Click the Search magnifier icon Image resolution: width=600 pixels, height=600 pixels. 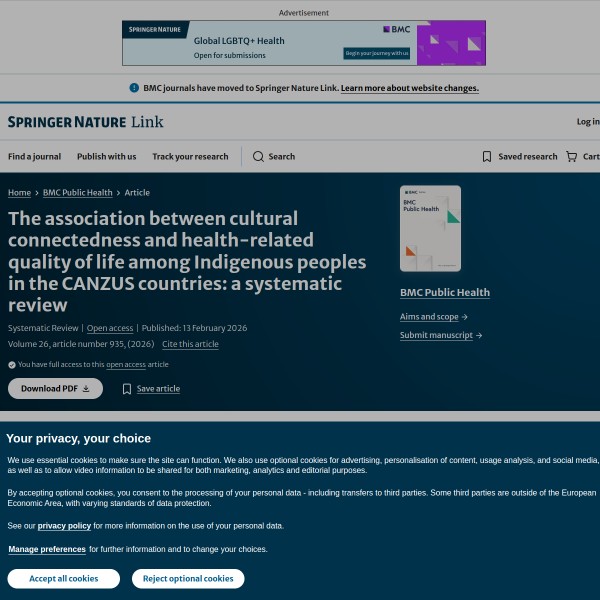coord(258,157)
